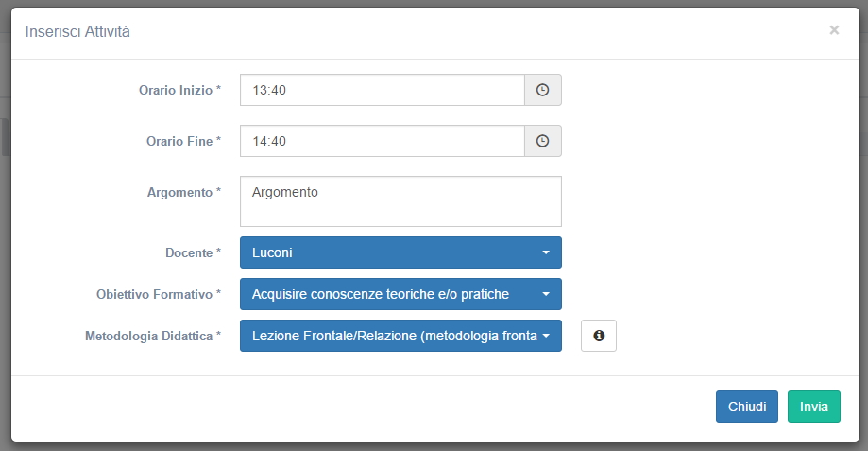Click the "Docente *" label
Image resolution: width=868 pixels, height=451 pixels.
pyautogui.click(x=193, y=252)
